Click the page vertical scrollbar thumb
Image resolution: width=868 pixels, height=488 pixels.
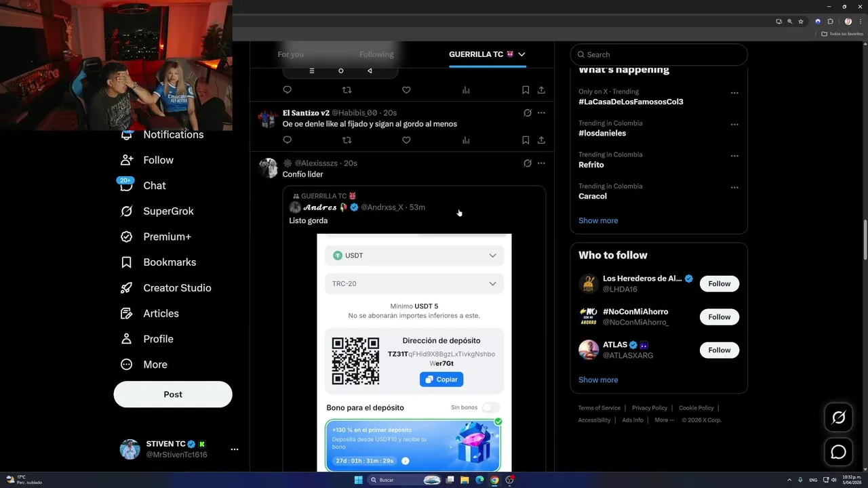(x=865, y=239)
